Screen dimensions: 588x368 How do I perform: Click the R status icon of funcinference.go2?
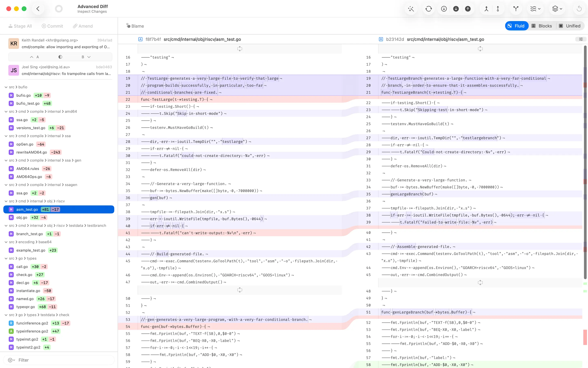[x=11, y=323]
